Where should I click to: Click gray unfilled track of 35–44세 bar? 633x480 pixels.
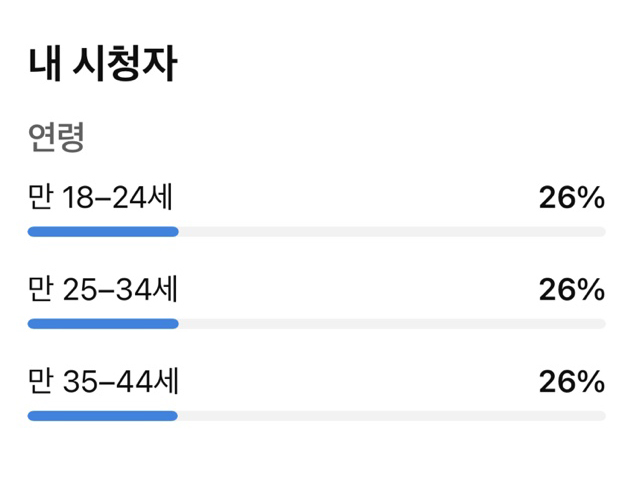pyautogui.click(x=392, y=416)
